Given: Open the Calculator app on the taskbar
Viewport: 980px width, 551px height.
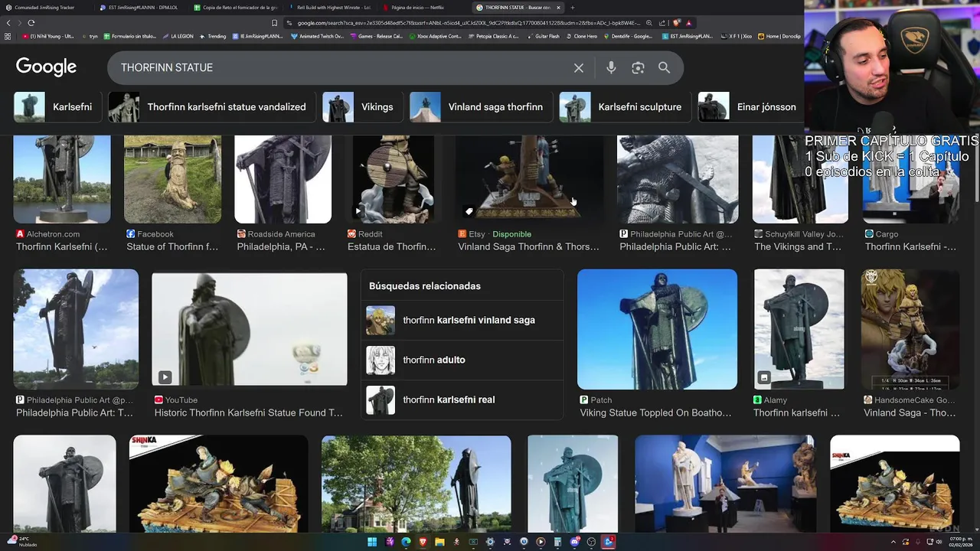Looking at the screenshot, I should pyautogui.click(x=557, y=542).
